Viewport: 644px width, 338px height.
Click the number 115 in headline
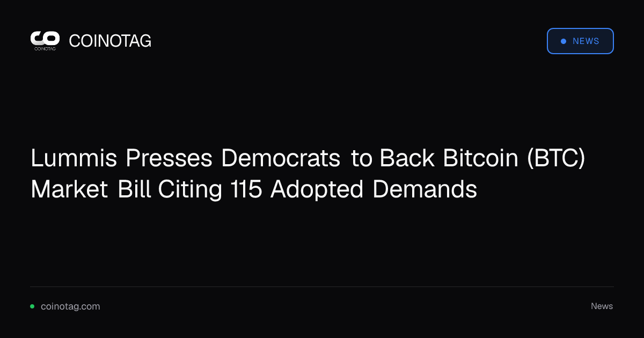pos(246,189)
